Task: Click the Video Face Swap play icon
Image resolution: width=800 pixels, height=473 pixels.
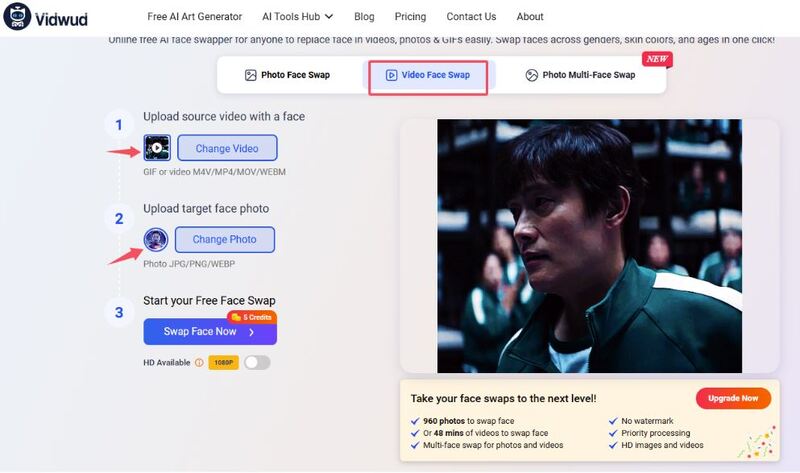Action: [x=391, y=76]
